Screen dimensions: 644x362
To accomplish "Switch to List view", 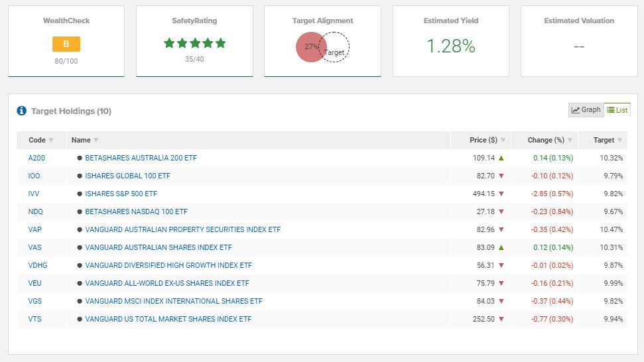I will [617, 109].
